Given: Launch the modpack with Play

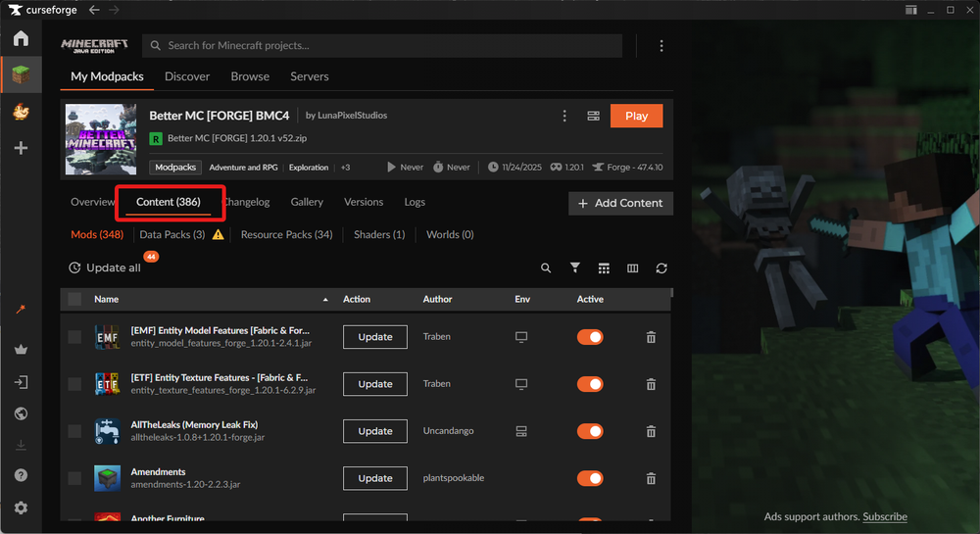Looking at the screenshot, I should coord(636,117).
